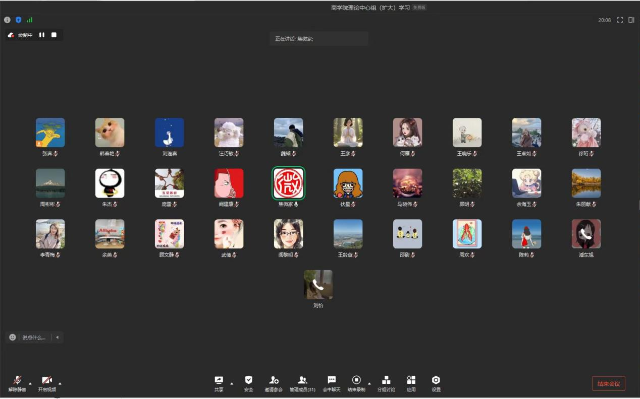Screen dimensions: 640x399
Task: Select participant with autumn trees lake avatar
Action: (586, 183)
